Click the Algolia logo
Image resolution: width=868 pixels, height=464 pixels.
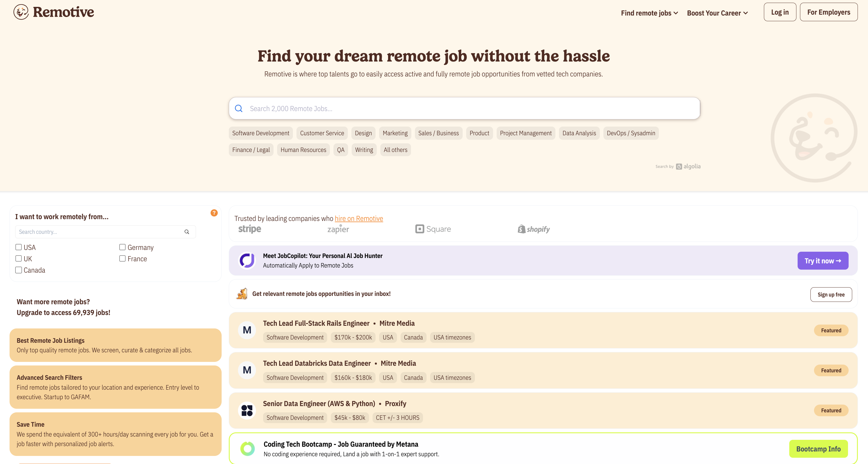point(688,166)
